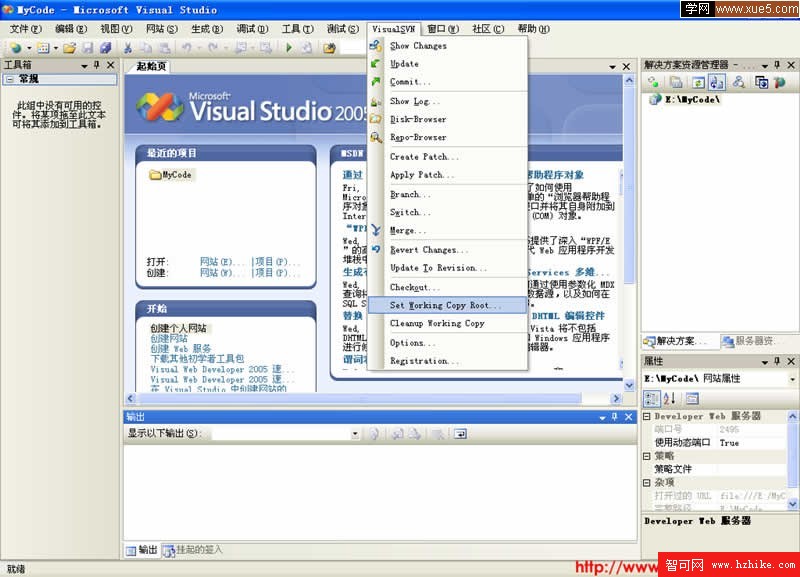
Task: Click the Undo toolbar icon
Action: [187, 48]
